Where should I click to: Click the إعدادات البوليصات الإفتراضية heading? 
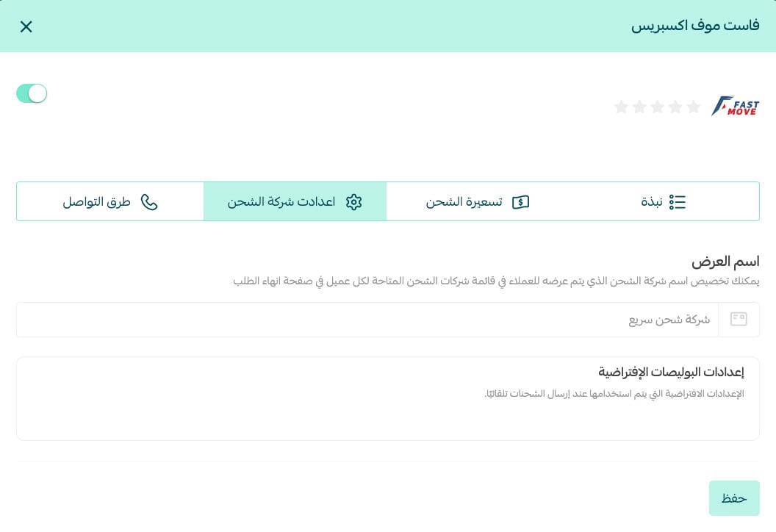[671, 372]
